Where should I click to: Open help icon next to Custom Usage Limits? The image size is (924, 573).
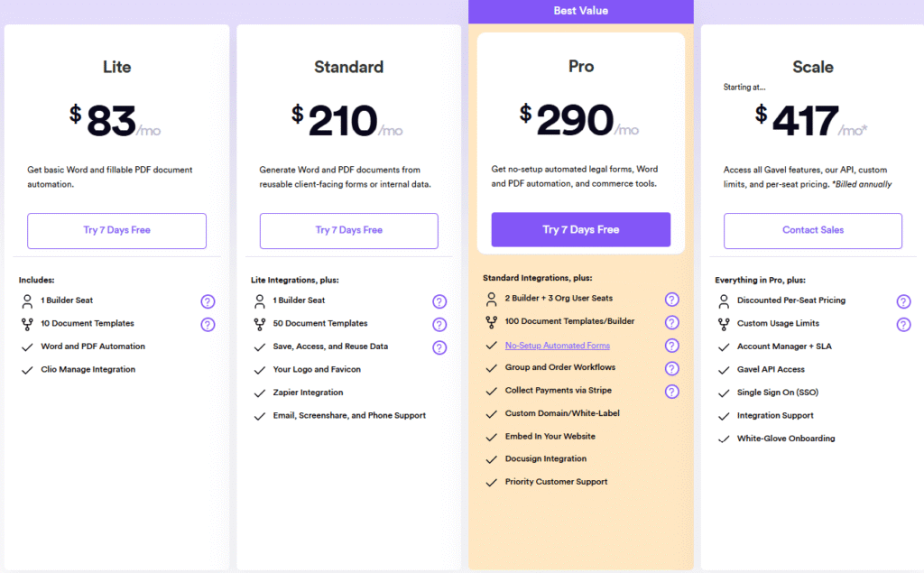[903, 325]
